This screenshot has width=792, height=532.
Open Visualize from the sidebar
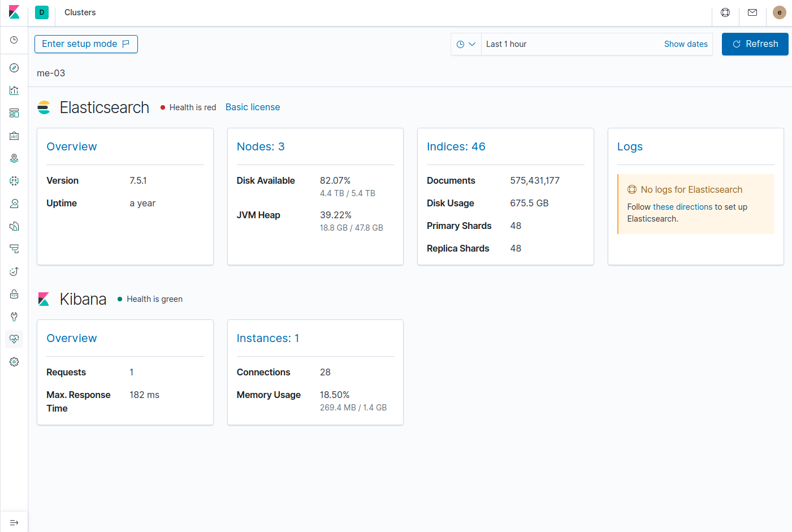(14, 90)
